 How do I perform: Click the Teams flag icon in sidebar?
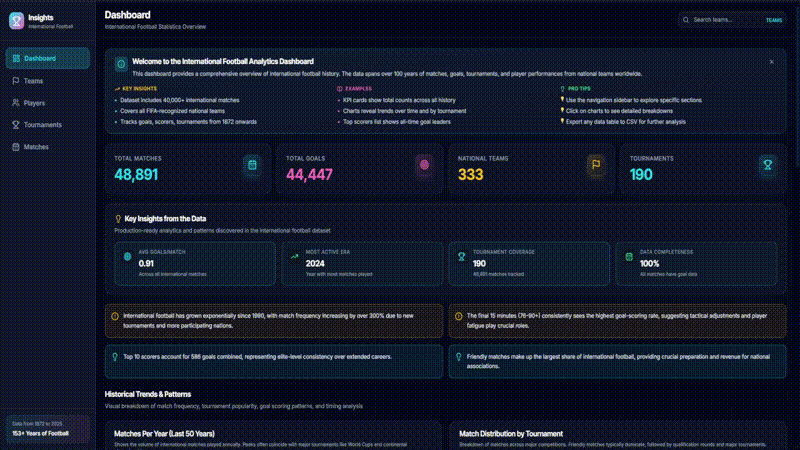(x=16, y=81)
